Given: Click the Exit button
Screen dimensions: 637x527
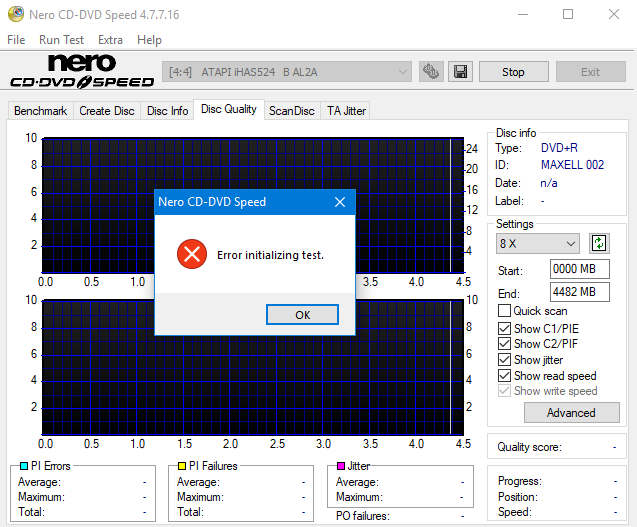Looking at the screenshot, I should coord(590,72).
